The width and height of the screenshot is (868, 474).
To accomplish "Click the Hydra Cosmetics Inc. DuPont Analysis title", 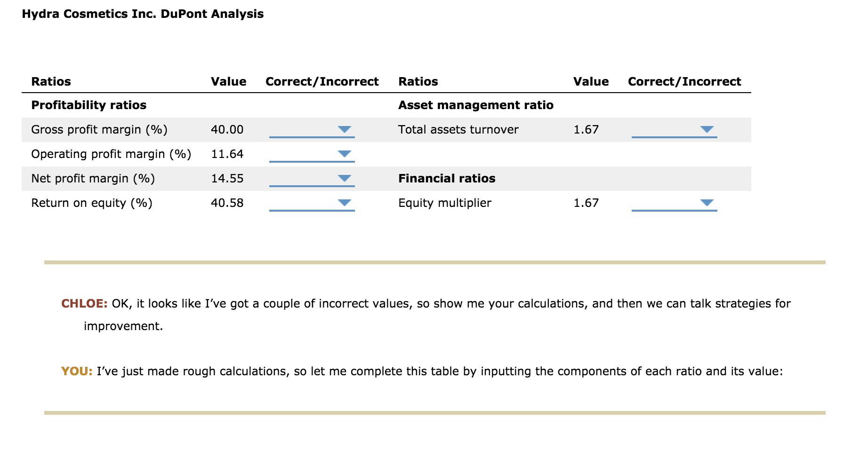I will (143, 14).
